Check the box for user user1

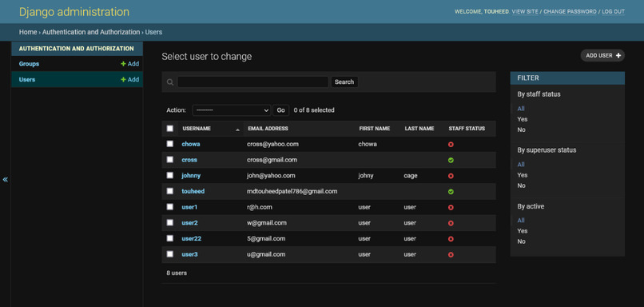(170, 207)
